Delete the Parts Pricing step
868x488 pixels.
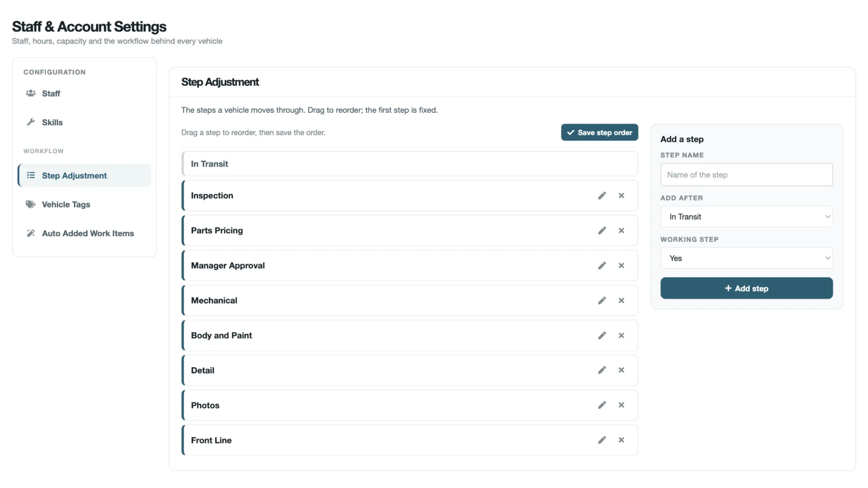621,231
